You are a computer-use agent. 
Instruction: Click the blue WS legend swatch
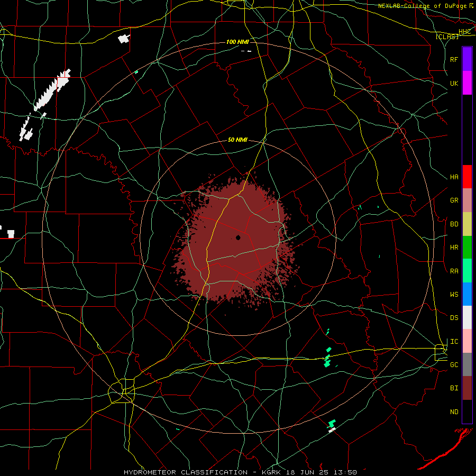pyautogui.click(x=467, y=294)
